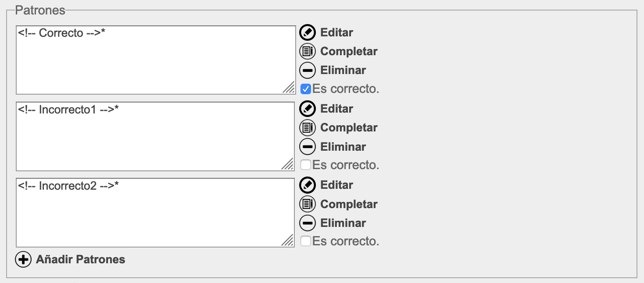The height and width of the screenshot is (283, 644).
Task: Check 'Es correcto' for the Incorrecto1 pattern
Action: [x=306, y=165]
